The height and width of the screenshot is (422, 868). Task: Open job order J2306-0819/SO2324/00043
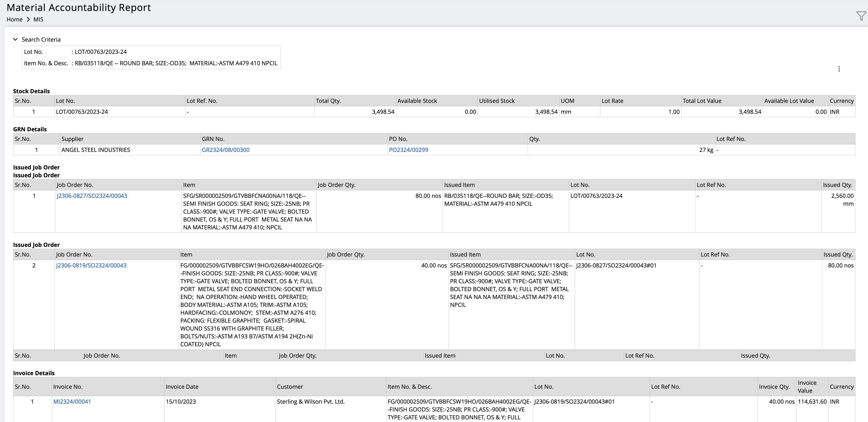click(91, 265)
